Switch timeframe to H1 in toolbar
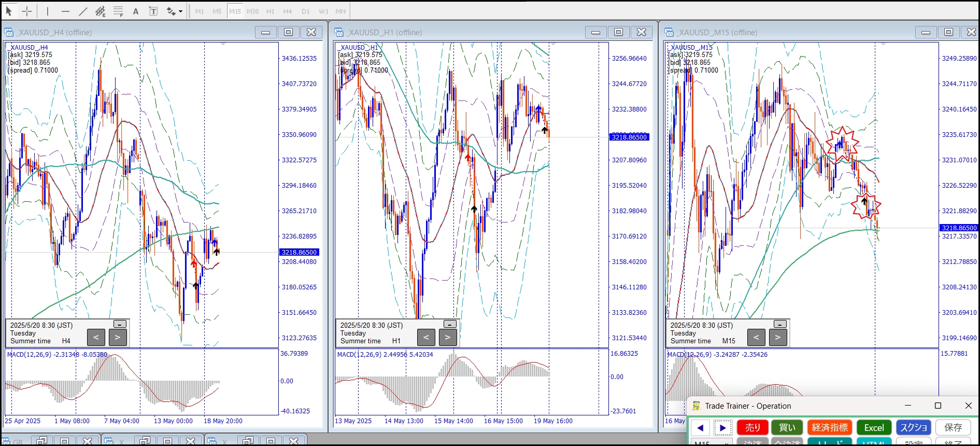This screenshot has width=980, height=446. pos(270,11)
